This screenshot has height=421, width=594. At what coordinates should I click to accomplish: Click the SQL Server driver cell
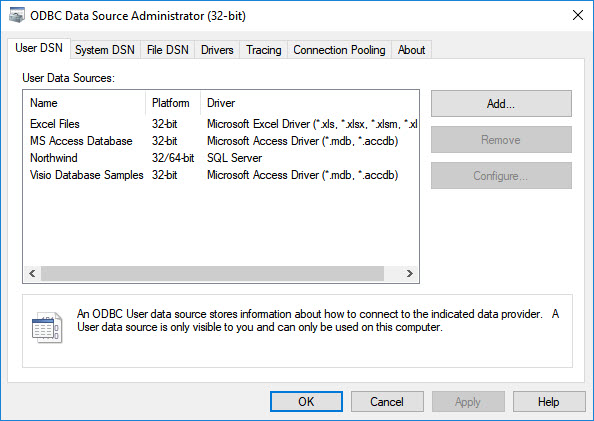pos(234,158)
